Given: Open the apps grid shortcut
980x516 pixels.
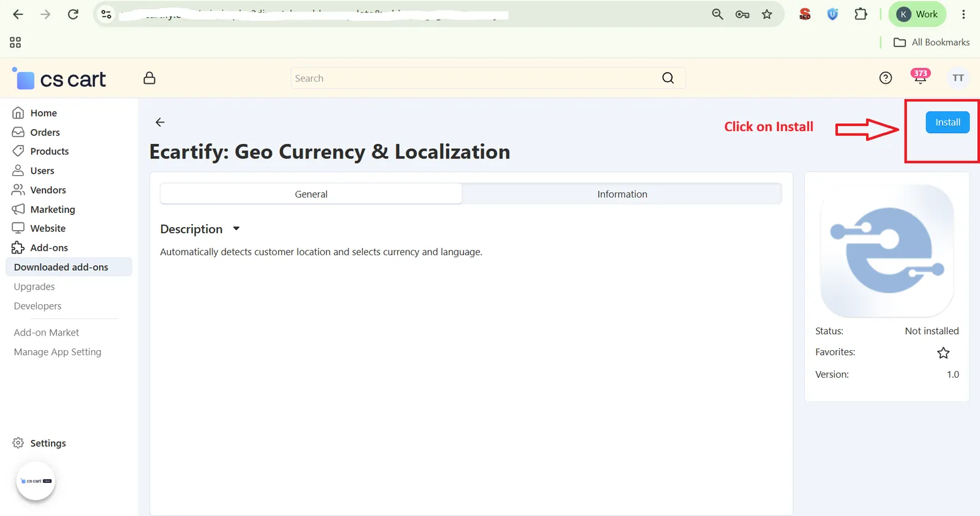Looking at the screenshot, I should 15,42.
